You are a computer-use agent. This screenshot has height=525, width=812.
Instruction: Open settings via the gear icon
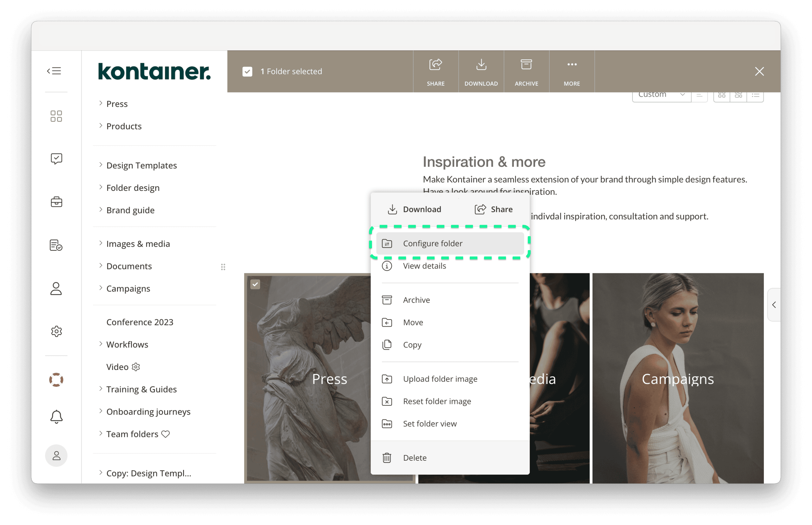56,331
